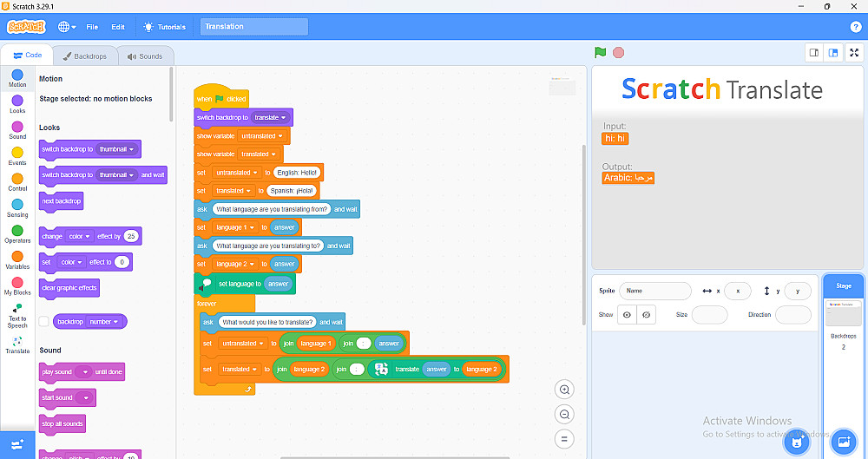Toggle the backdrop number reporter checkbox
Screen dimensions: 868x459
pos(43,322)
